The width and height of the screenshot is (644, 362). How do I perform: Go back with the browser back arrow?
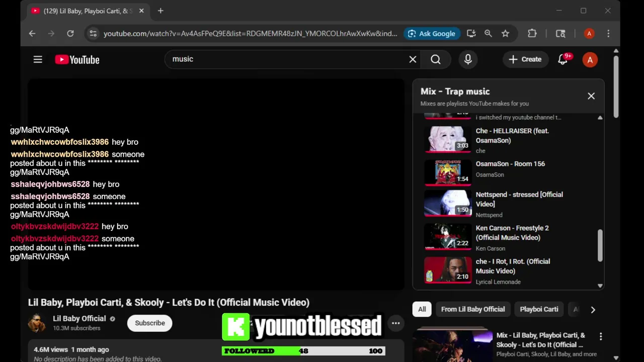click(x=32, y=34)
